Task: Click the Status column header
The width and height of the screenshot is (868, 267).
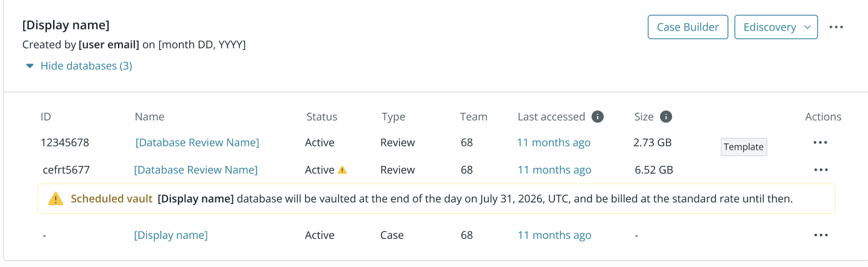Action: pos(322,117)
